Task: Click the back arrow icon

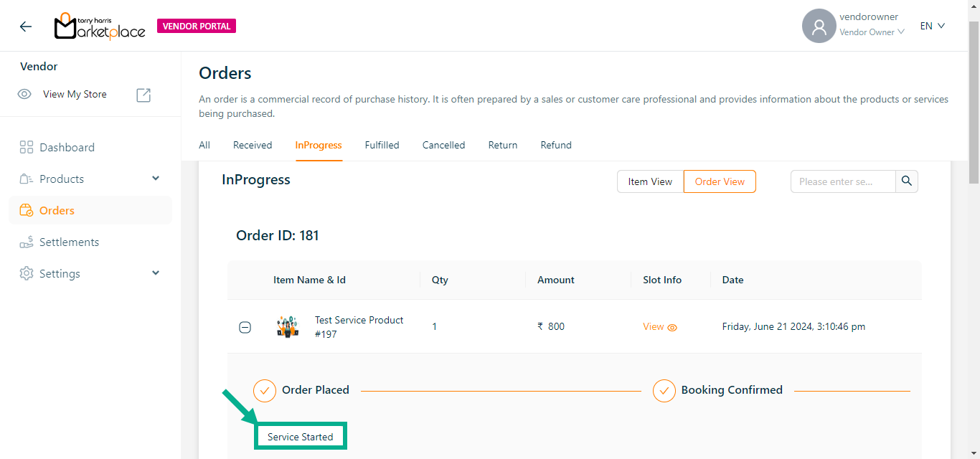Action: (26, 27)
